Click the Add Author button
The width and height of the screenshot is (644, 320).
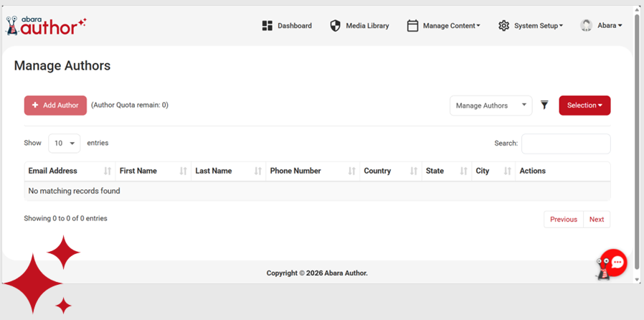point(55,105)
